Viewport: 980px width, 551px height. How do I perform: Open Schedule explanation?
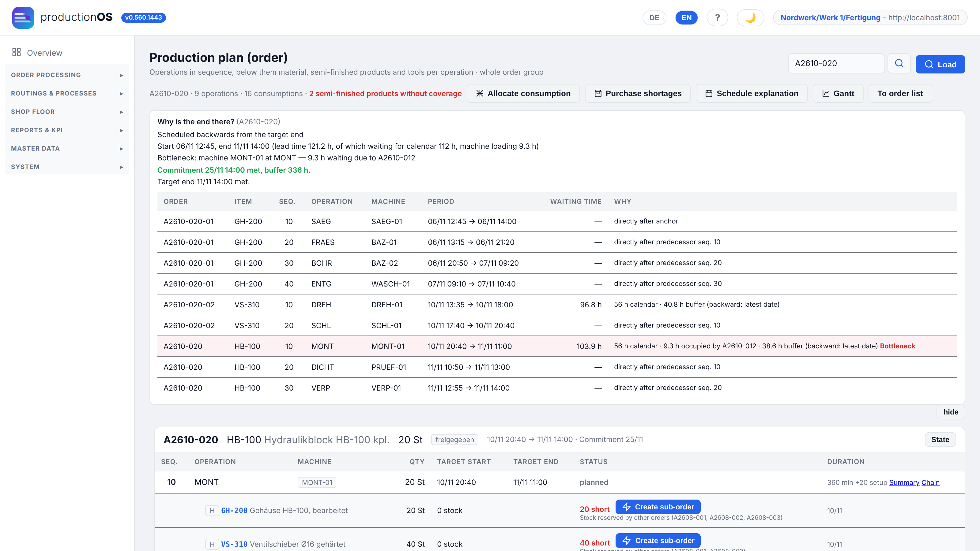(x=751, y=94)
